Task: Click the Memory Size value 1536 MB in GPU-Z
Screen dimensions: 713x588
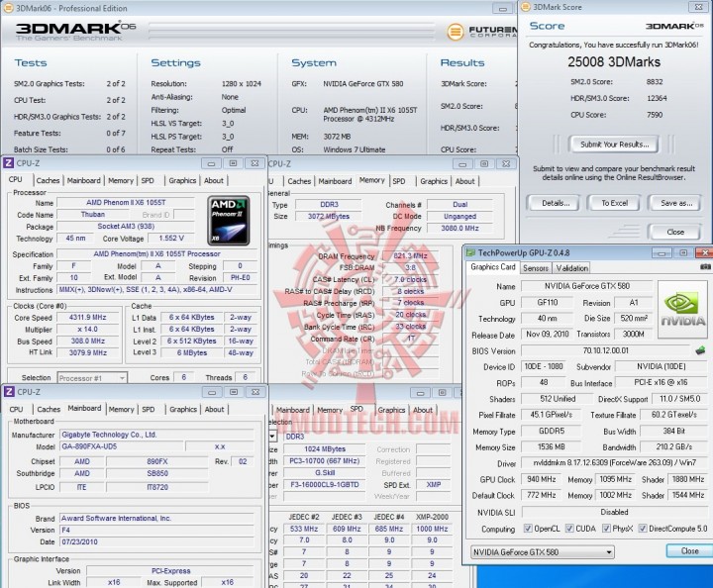Action: coord(551,447)
